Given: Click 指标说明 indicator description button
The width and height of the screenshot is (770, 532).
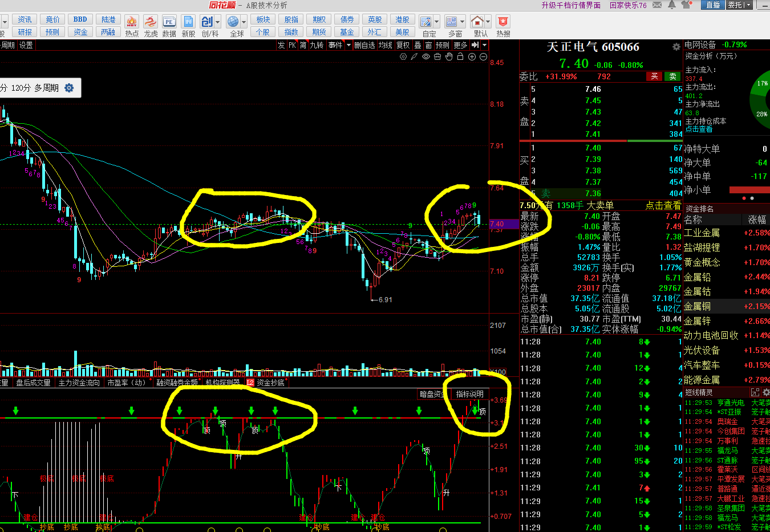Looking at the screenshot, I should click(x=469, y=394).
